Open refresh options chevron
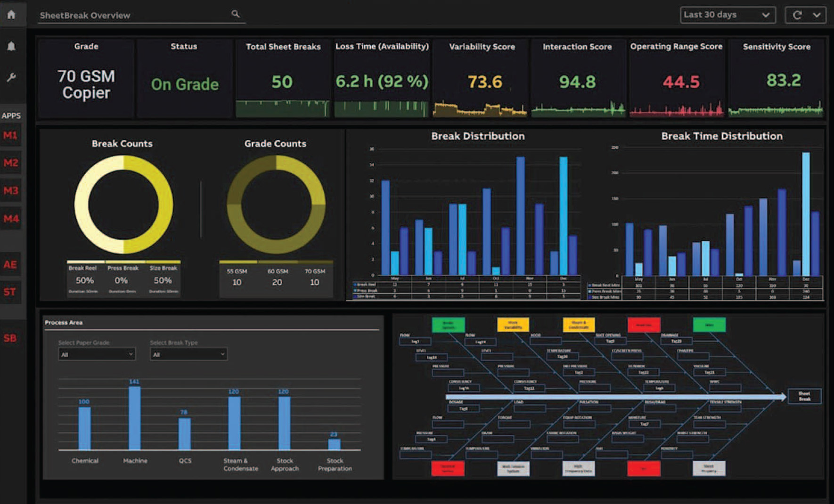The height and width of the screenshot is (504, 834). (817, 15)
